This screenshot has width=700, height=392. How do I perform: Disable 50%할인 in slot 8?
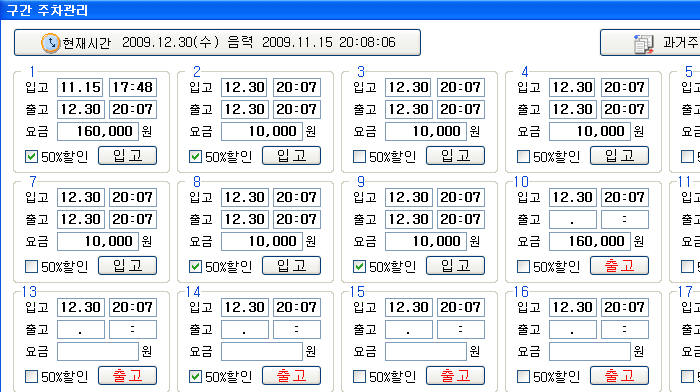195,267
